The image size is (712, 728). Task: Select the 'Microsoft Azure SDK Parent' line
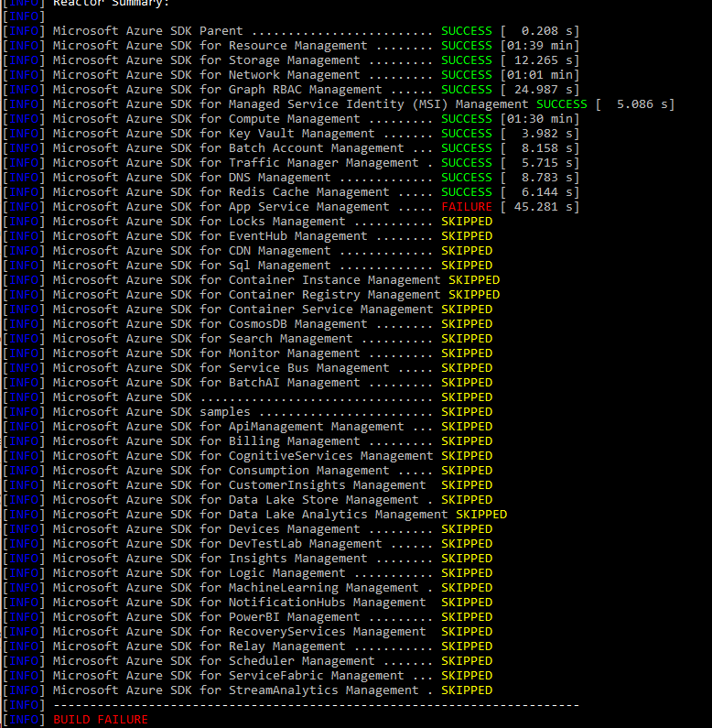[291, 31]
